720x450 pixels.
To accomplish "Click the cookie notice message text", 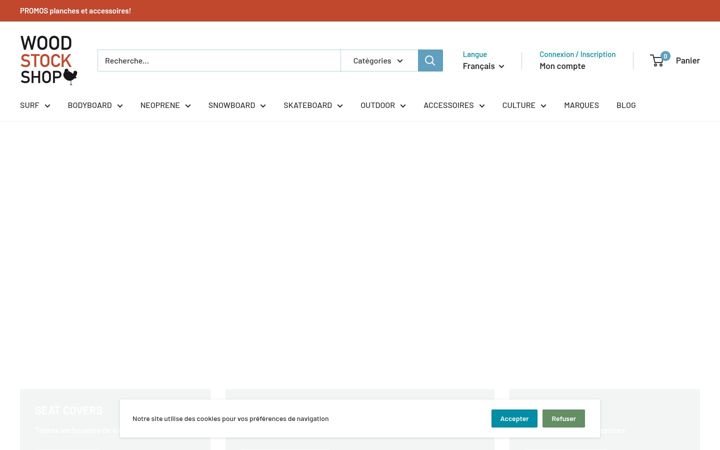I will pos(231,418).
